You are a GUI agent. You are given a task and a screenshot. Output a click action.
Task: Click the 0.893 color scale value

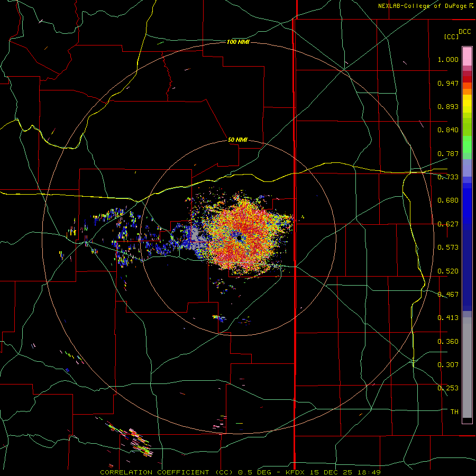coord(448,106)
